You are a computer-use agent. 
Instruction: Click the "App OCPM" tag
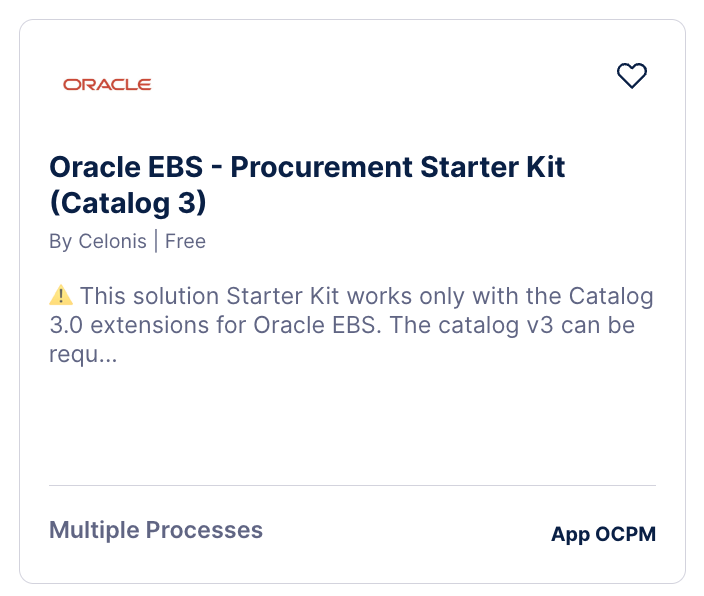(x=603, y=534)
